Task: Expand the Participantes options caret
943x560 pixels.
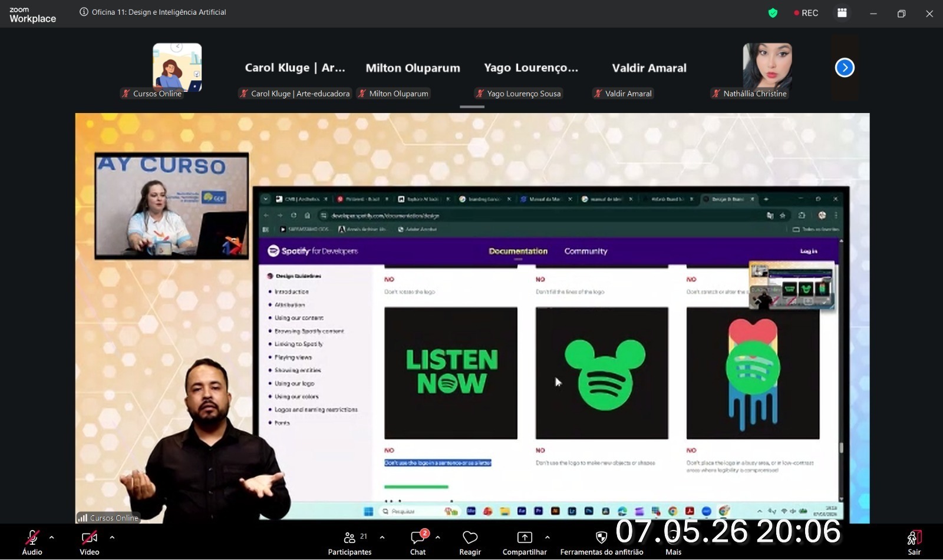Action: click(382, 537)
